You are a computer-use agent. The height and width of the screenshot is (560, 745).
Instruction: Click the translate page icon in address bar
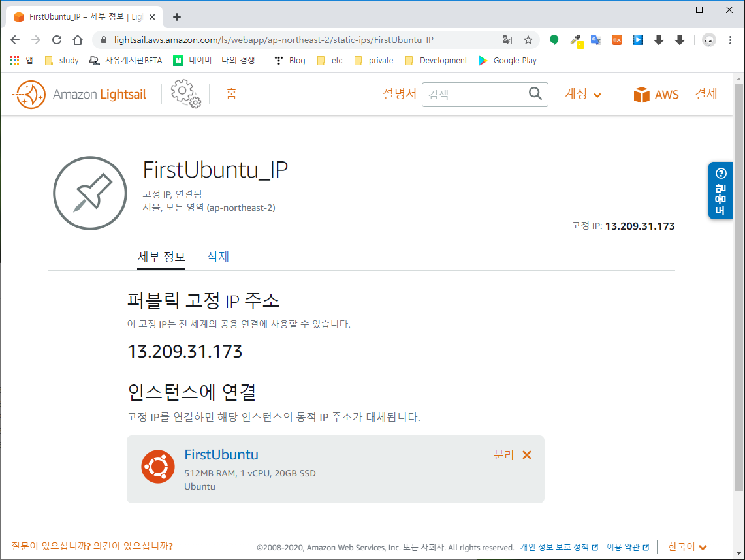pos(507,40)
